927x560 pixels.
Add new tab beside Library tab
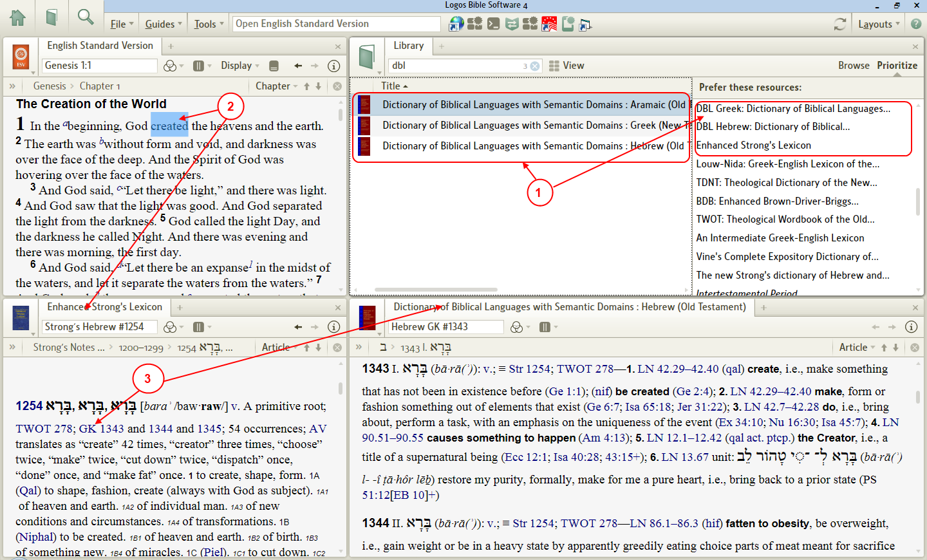click(442, 46)
